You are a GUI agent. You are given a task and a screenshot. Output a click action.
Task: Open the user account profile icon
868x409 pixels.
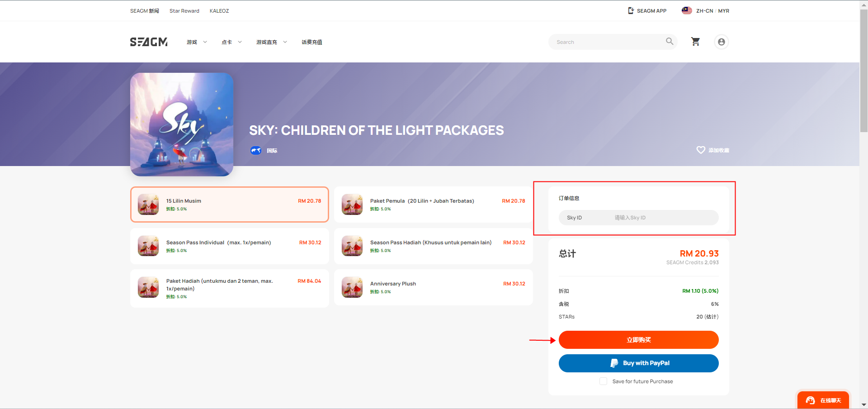(722, 42)
